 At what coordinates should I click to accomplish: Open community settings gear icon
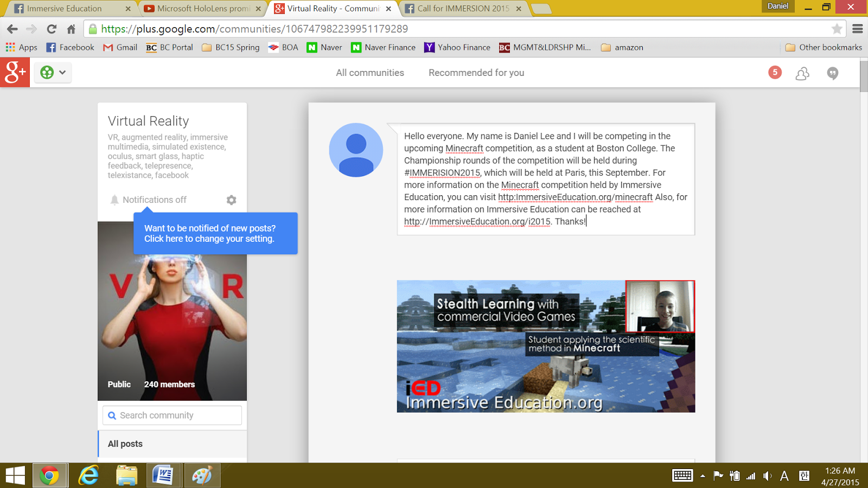(232, 200)
